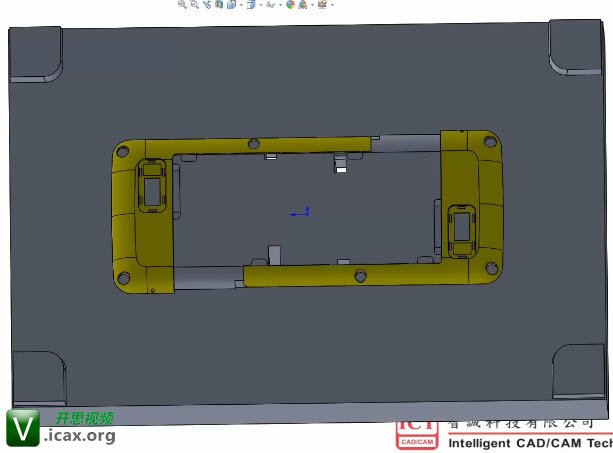Click the Apply Scene icon

click(x=303, y=4)
